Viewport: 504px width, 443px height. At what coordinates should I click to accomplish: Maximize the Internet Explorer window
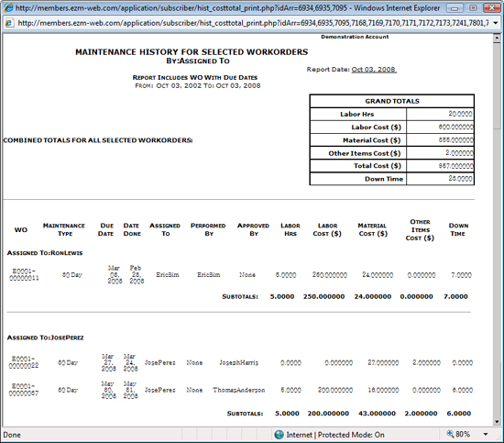pyautogui.click(x=473, y=7)
